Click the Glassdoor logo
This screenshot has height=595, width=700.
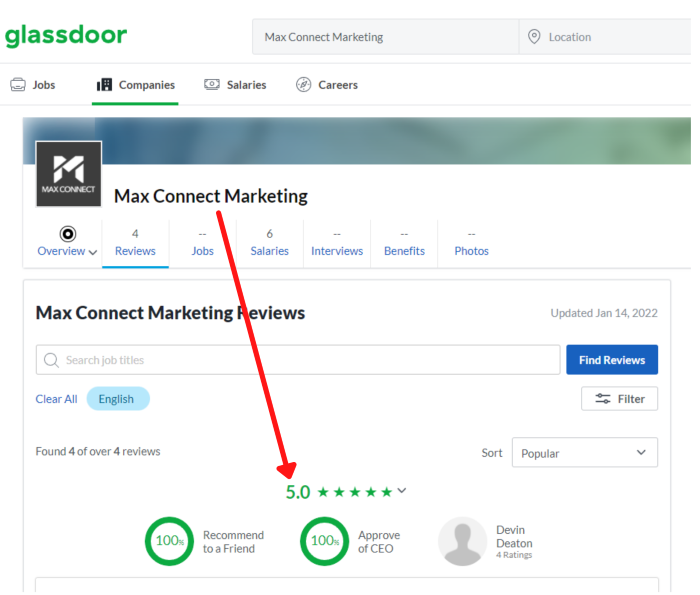click(x=66, y=36)
